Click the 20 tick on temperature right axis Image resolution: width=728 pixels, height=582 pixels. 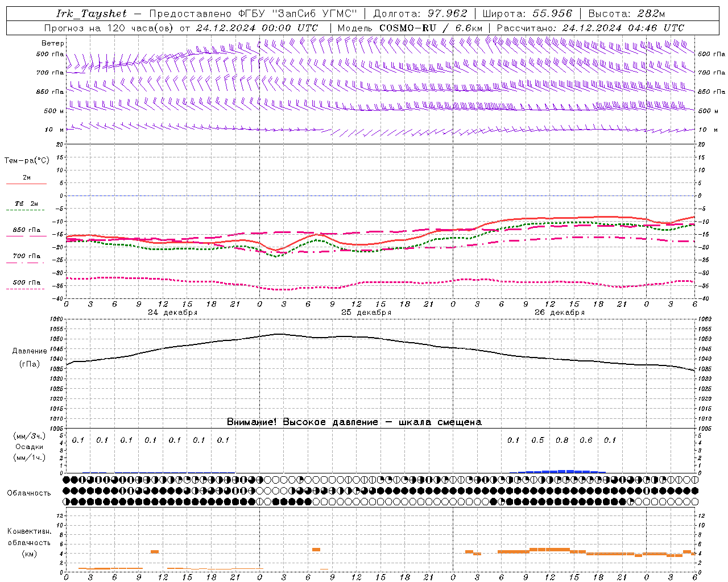pyautogui.click(x=702, y=144)
